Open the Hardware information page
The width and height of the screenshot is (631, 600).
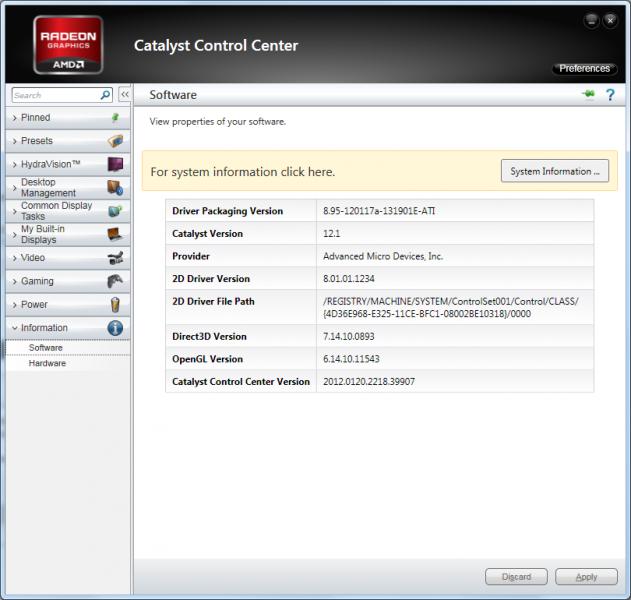pos(68,363)
